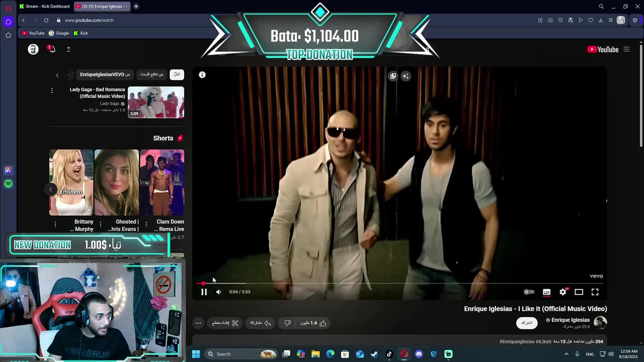Image resolution: width=644 pixels, height=362 pixels.
Task: Open Steam from taskbar
Action: click(374, 354)
